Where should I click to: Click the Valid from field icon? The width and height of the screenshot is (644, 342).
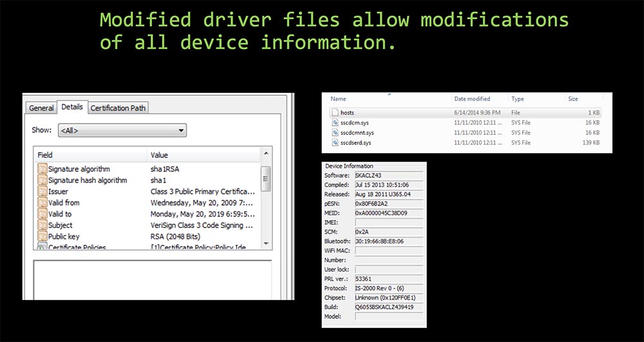43,202
